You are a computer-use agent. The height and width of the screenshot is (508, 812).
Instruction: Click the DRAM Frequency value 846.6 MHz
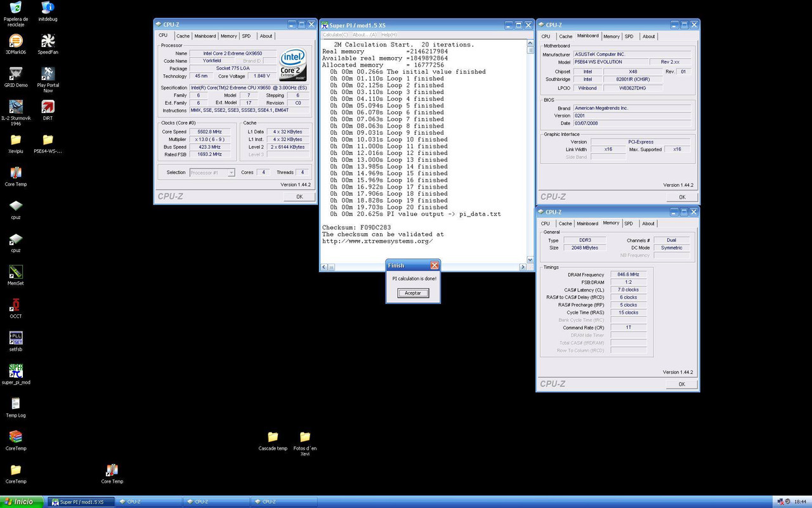coord(628,274)
